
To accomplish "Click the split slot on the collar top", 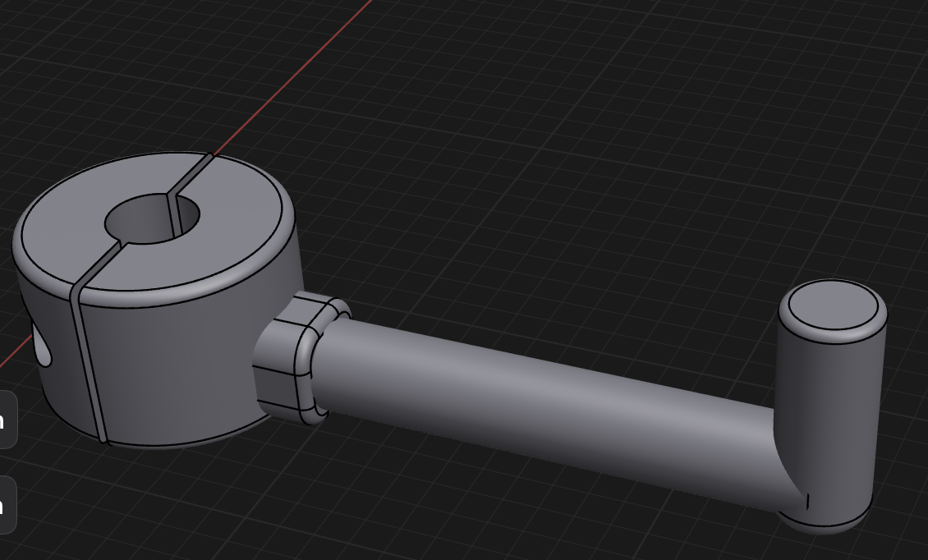I will pos(191,175).
